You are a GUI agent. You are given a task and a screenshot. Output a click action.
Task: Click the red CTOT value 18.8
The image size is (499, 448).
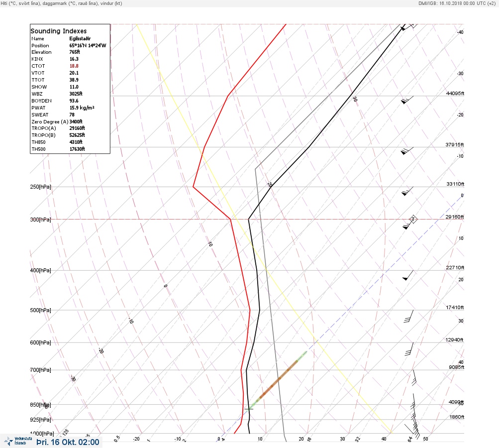[x=74, y=66]
